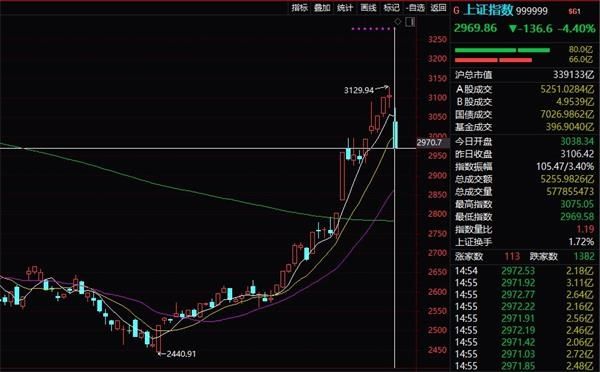The height and width of the screenshot is (372, 600).
Task: Select the 画线 draw line tool
Action: (368, 8)
